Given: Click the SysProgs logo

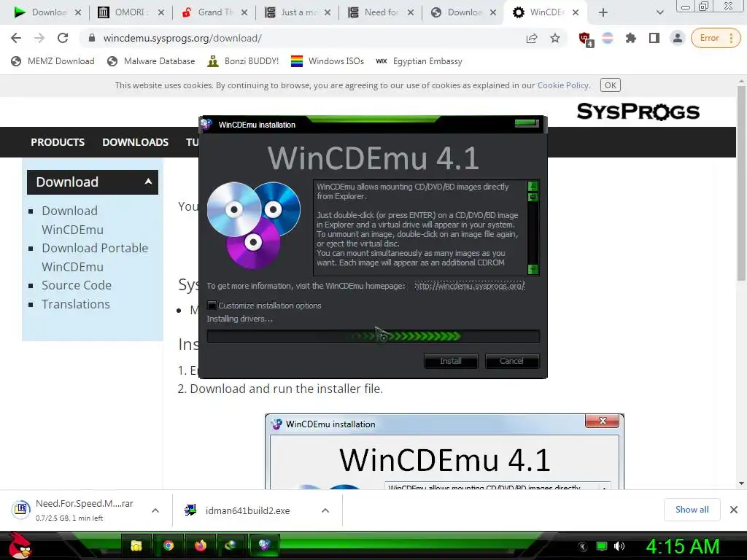Looking at the screenshot, I should point(638,112).
